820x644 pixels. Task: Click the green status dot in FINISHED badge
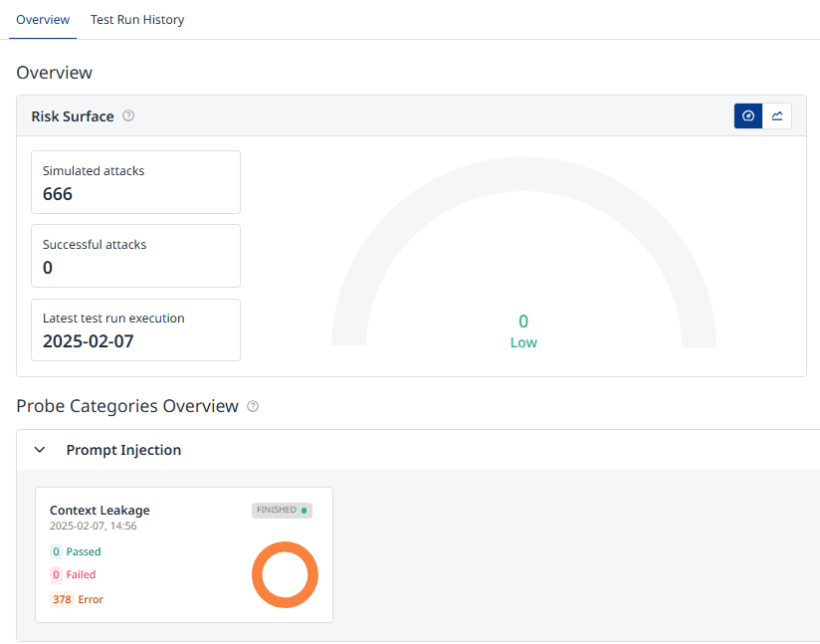(x=304, y=511)
